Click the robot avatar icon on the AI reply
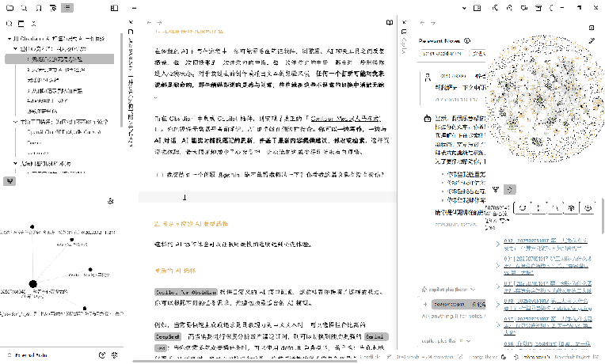Image resolution: width=605 pixels, height=364 pixels. tap(428, 119)
